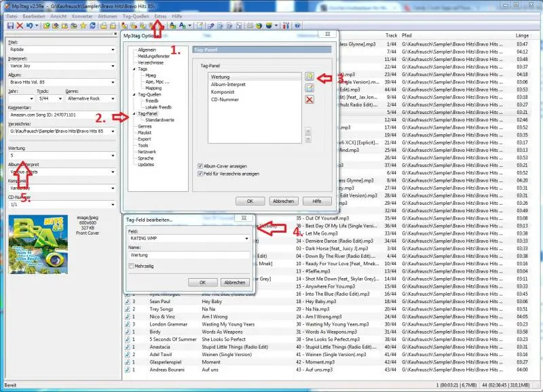The width and height of the screenshot is (543, 392).
Task: Open the Extras menu
Action: pyautogui.click(x=160, y=15)
